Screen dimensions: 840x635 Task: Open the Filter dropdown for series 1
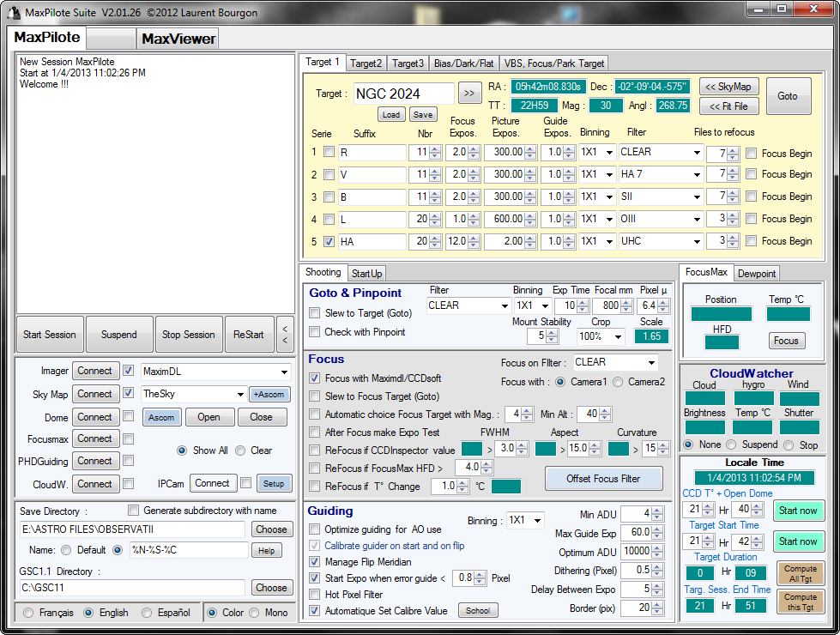(695, 152)
